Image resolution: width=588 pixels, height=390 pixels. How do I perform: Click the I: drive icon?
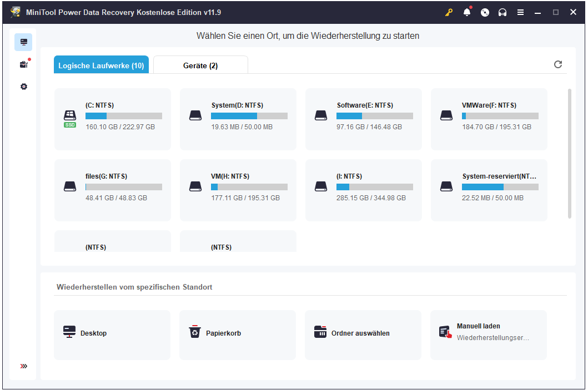point(320,186)
